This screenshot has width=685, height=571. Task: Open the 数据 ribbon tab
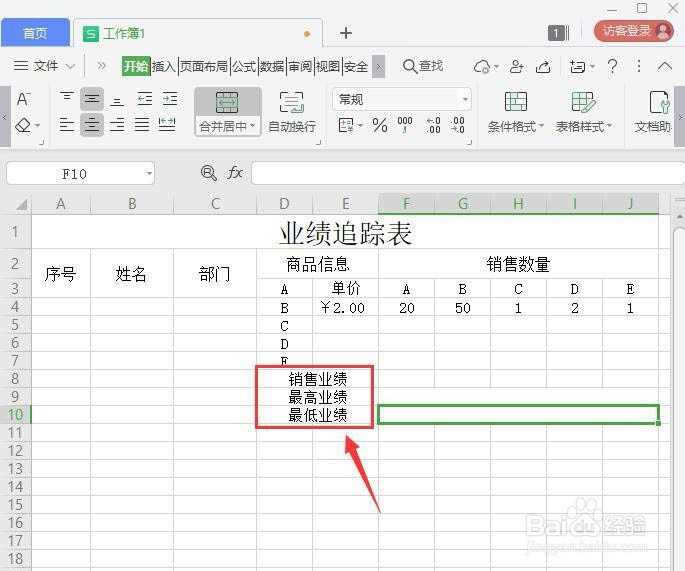point(272,66)
